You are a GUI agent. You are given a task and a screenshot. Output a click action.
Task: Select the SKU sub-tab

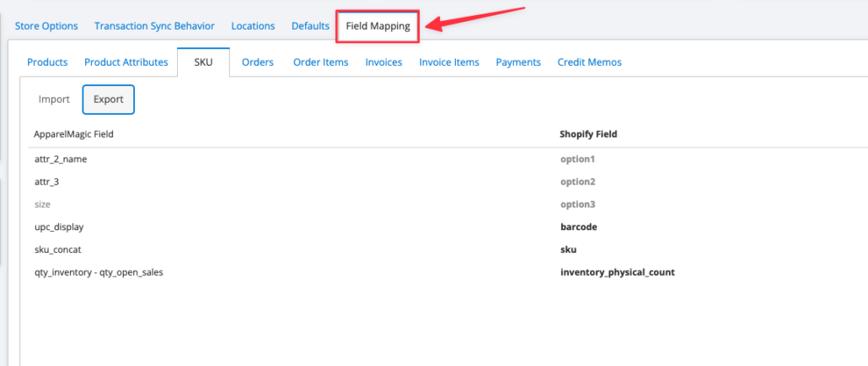tap(203, 62)
